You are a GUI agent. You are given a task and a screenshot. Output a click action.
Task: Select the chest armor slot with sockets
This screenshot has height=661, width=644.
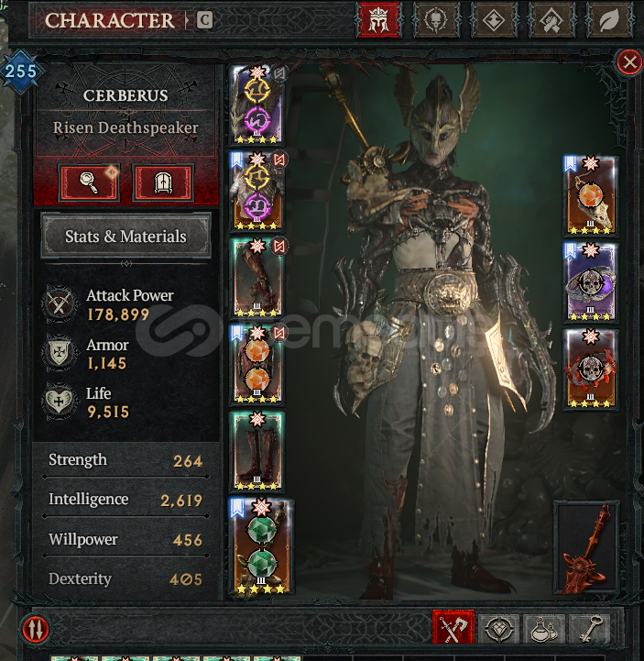[x=257, y=192]
